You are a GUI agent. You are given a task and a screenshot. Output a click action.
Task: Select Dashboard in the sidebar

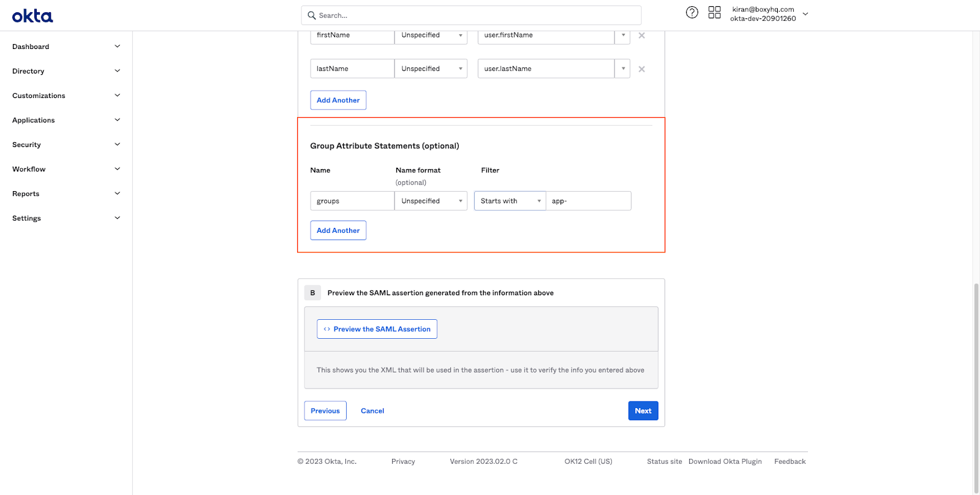31,47
